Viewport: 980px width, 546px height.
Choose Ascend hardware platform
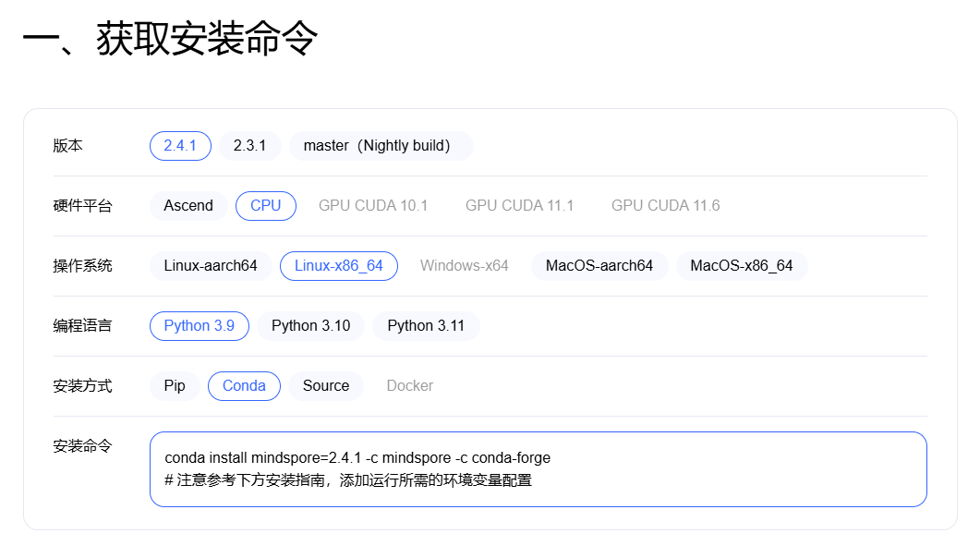pos(188,205)
